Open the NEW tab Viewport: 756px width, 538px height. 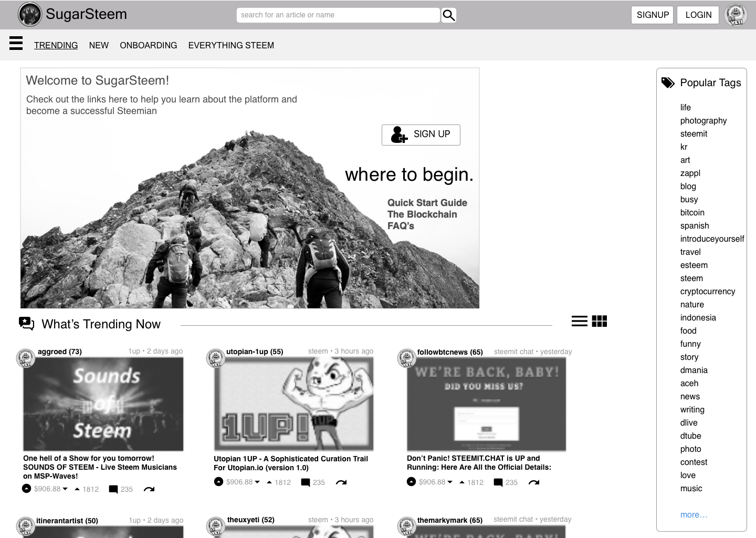(x=99, y=45)
